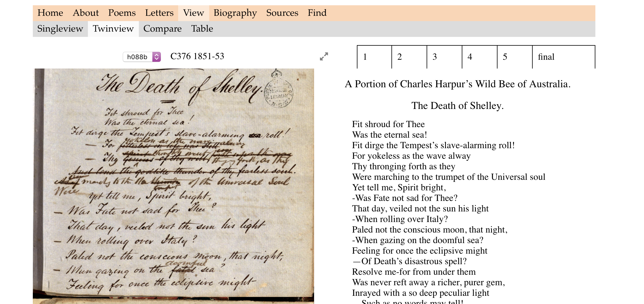Display version 4 of the text
This screenshot has height=304, width=644.
click(479, 57)
